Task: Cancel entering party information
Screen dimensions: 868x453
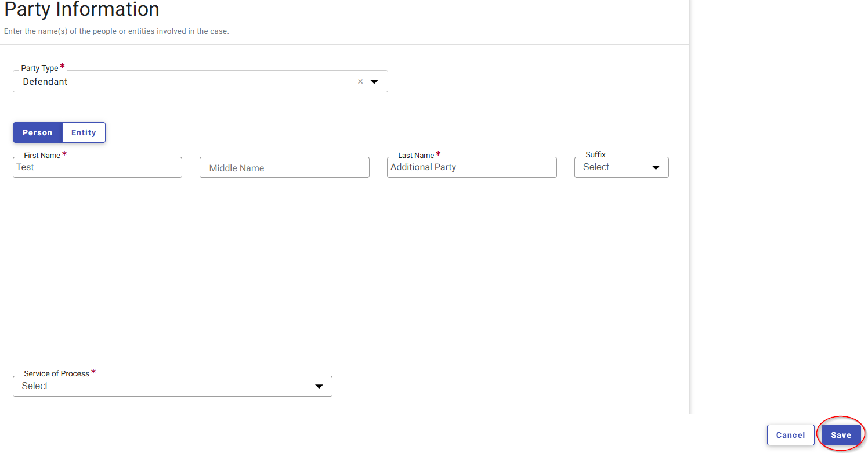Action: pyautogui.click(x=790, y=434)
